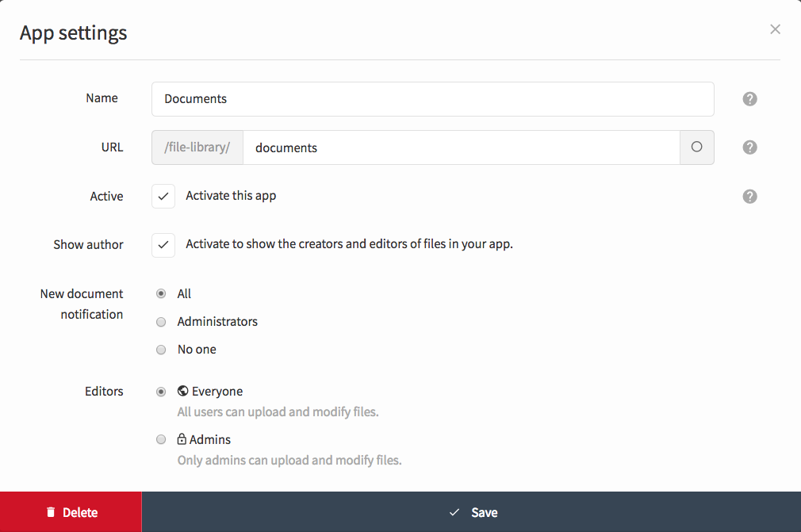Click the 'Name' field label
The height and width of the screenshot is (532, 801).
[102, 98]
